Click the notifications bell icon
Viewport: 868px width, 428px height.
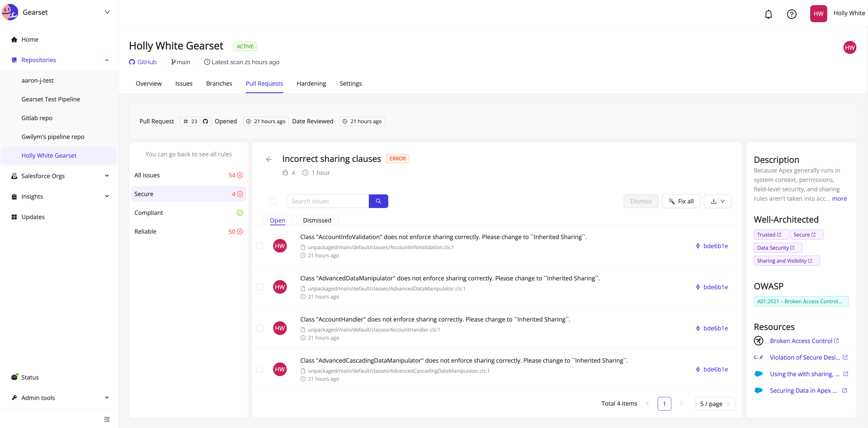click(x=768, y=14)
